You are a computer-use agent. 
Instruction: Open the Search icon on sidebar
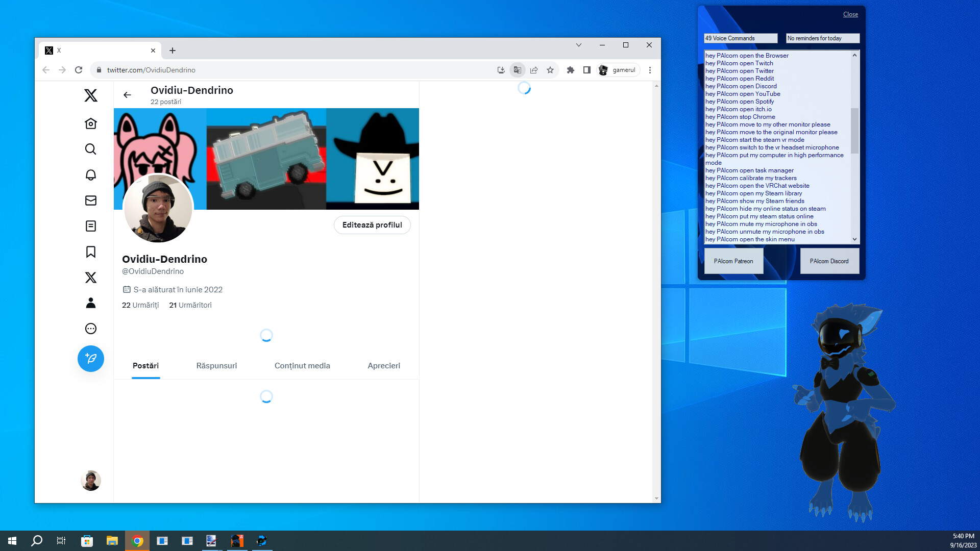pos(91,148)
